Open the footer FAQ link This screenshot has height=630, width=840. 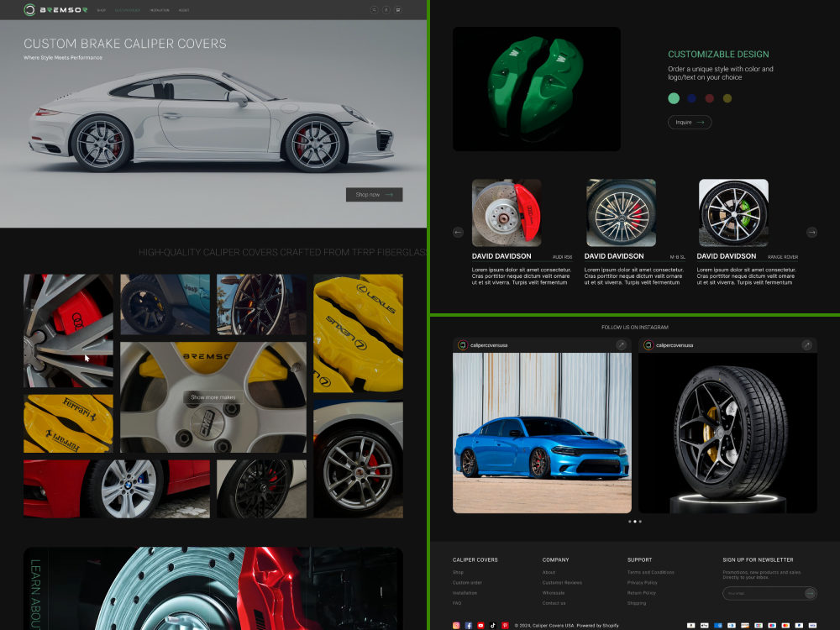[457, 602]
